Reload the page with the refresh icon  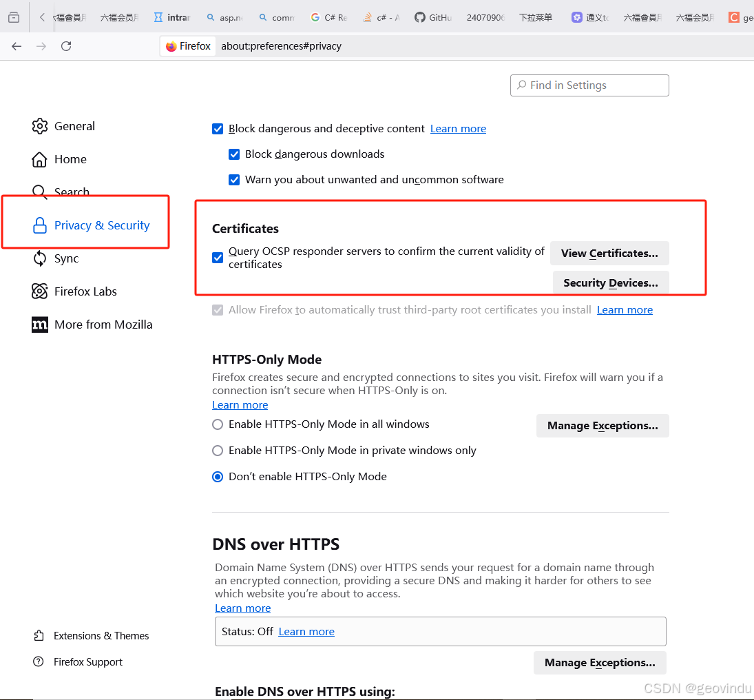click(66, 46)
